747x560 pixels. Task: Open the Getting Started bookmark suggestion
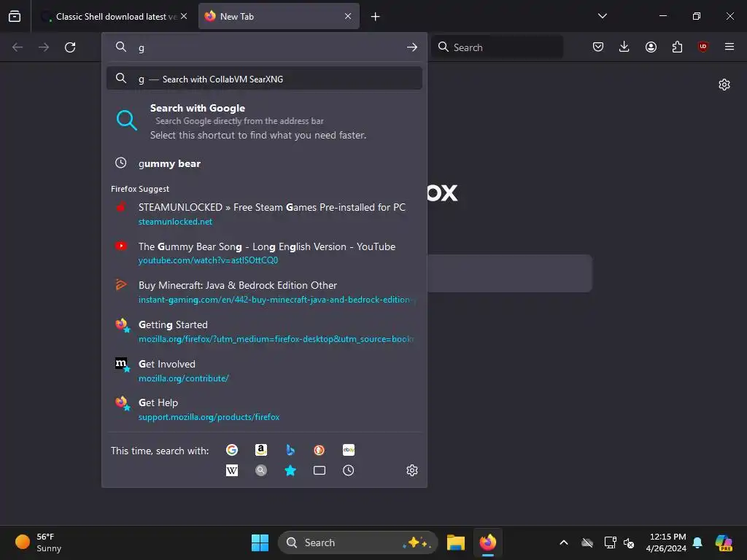point(264,332)
